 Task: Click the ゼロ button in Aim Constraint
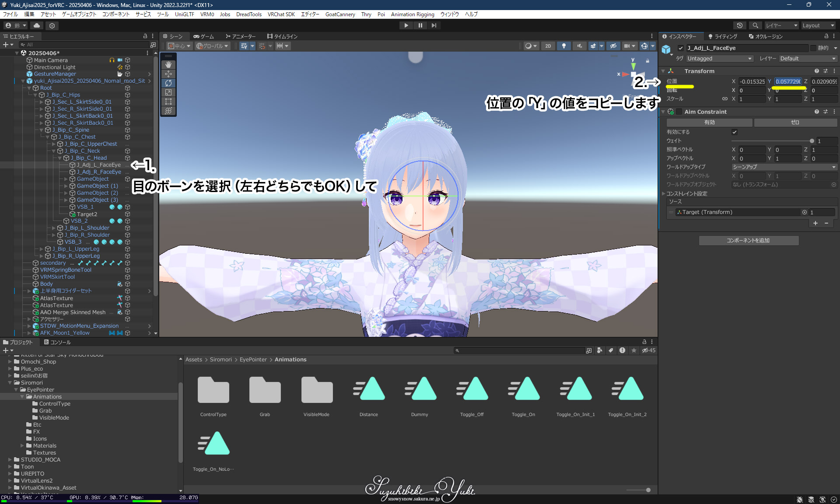795,122
